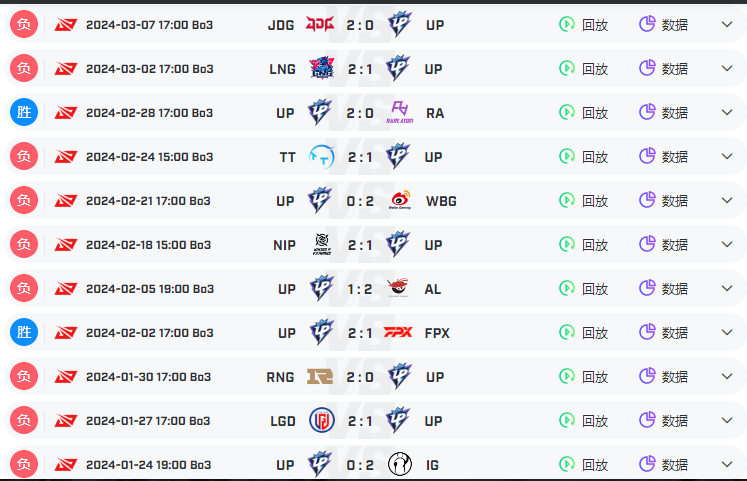Screen dimensions: 747x481
Task: View data for UP vs AL match
Action: pyautogui.click(x=663, y=289)
